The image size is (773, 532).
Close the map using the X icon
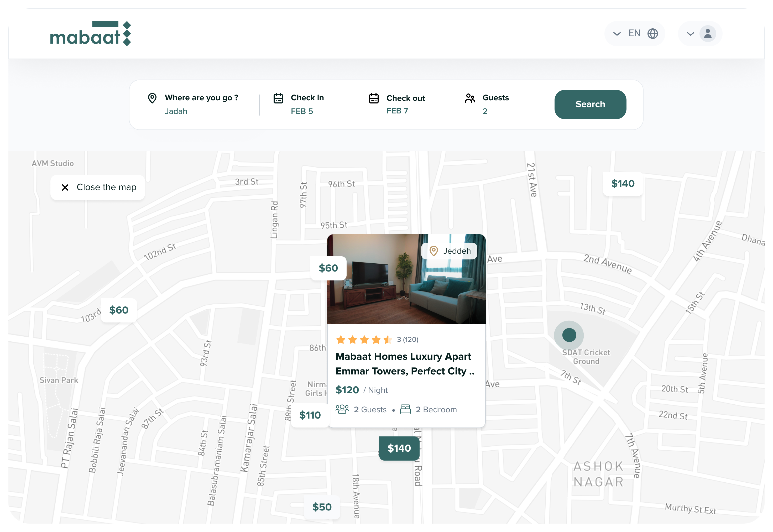tap(65, 187)
